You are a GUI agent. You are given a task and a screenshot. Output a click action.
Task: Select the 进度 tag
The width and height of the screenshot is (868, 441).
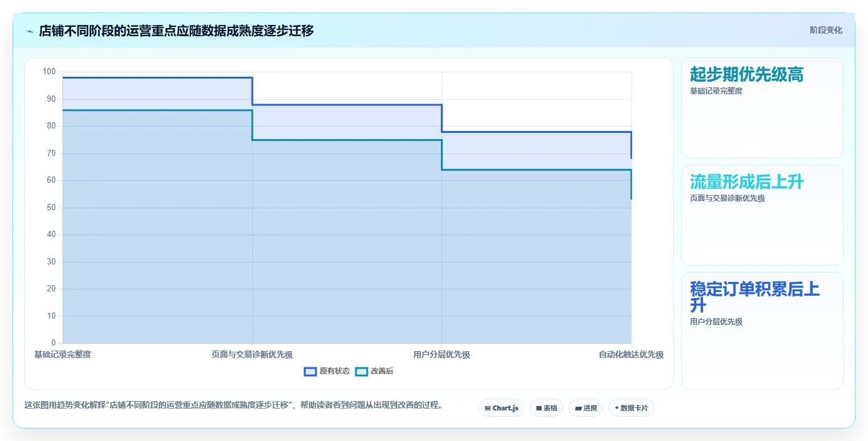pyautogui.click(x=586, y=408)
